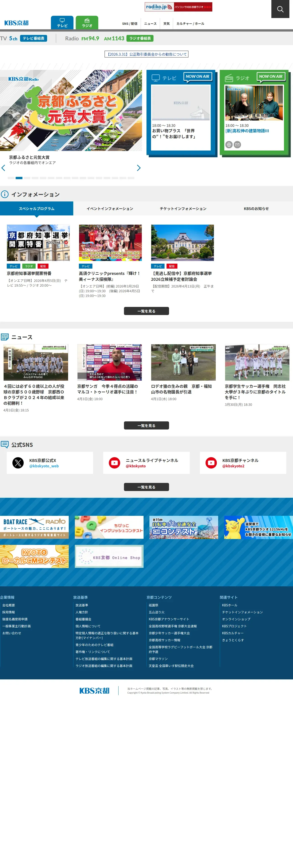Image resolution: width=293 pixels, height=868 pixels.
Task: Open 放送基準 footer link under 放送基準 heading
Action: click(x=82, y=605)
